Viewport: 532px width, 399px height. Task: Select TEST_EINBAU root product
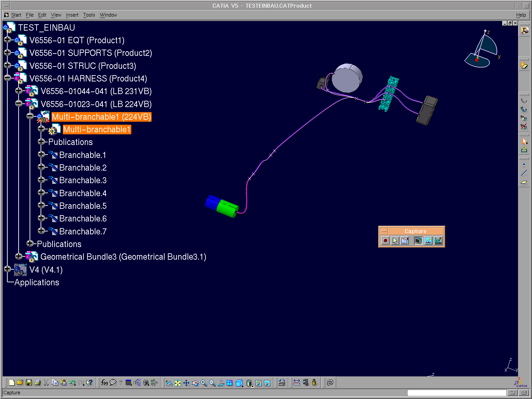[47, 28]
